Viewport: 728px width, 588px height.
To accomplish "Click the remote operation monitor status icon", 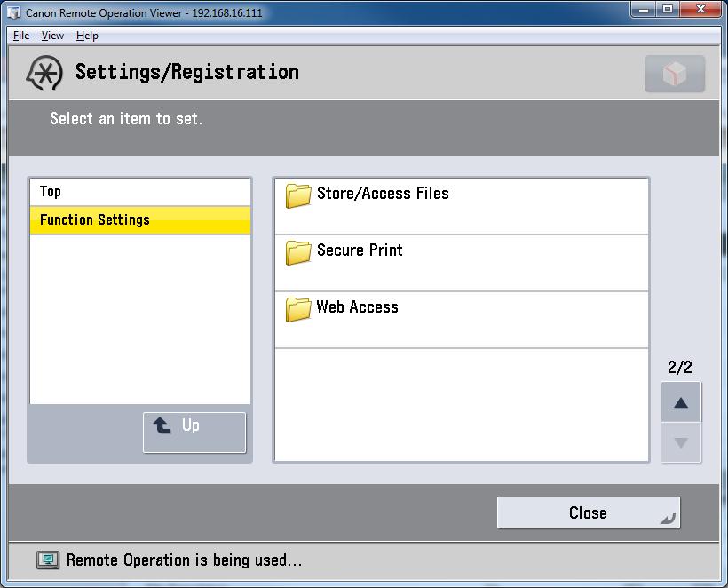I will pyautogui.click(x=48, y=560).
